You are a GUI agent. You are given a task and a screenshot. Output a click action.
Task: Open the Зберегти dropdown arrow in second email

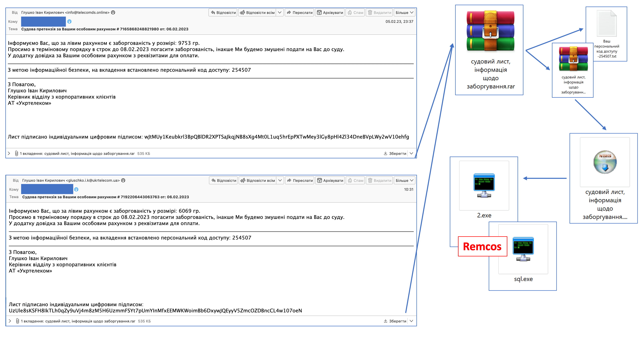tap(412, 321)
